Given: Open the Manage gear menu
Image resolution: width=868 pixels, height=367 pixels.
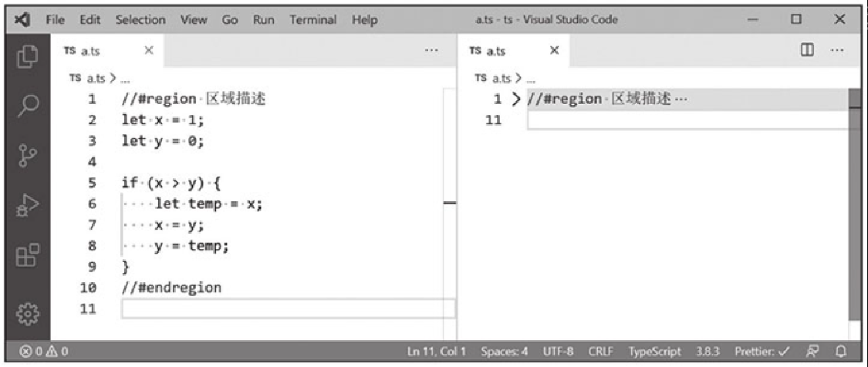Looking at the screenshot, I should 28,315.
